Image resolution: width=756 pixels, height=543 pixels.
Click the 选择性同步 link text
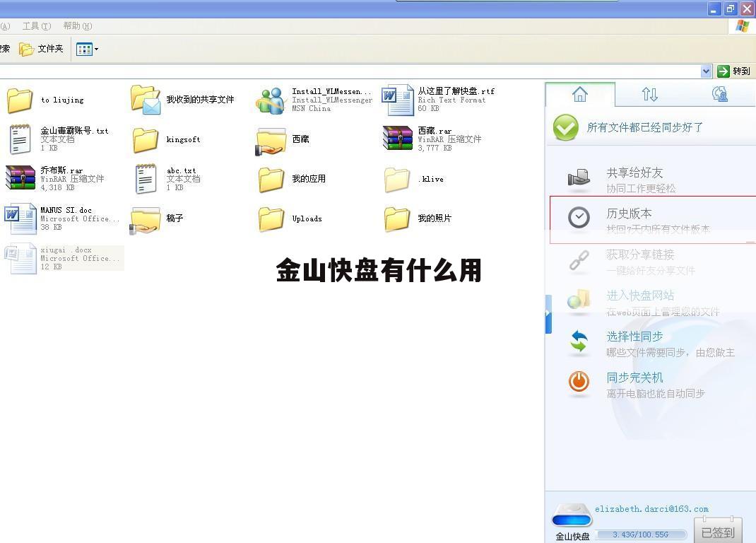(x=634, y=337)
